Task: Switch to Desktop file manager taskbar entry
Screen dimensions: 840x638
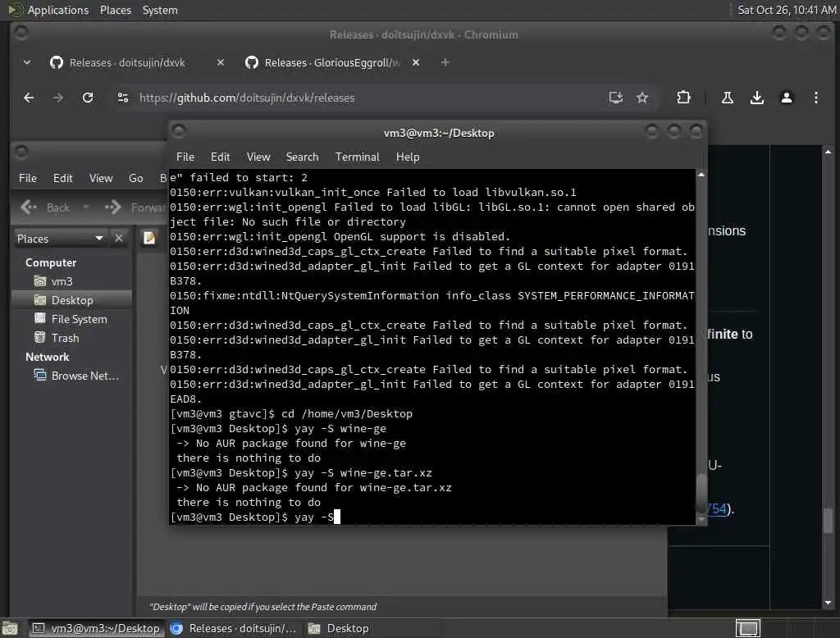Action: tap(339, 628)
